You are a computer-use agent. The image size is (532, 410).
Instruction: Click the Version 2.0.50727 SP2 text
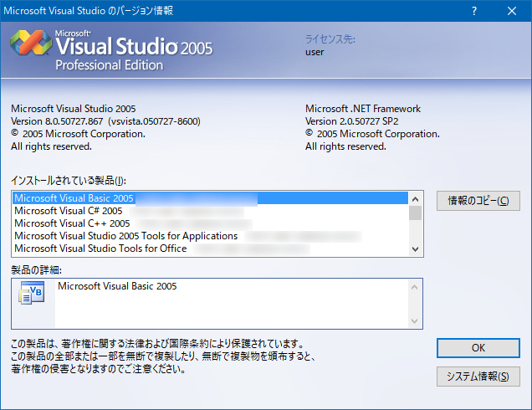(352, 121)
